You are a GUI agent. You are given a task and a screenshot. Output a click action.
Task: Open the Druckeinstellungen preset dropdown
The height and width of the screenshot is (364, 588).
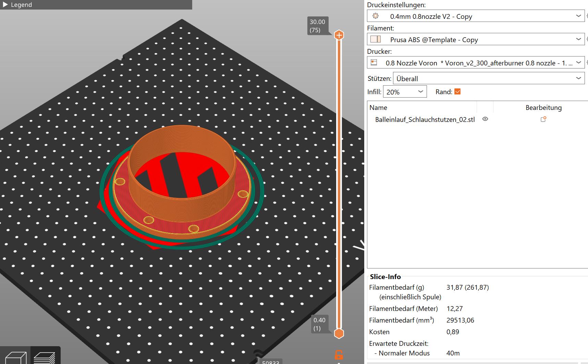[x=476, y=16]
